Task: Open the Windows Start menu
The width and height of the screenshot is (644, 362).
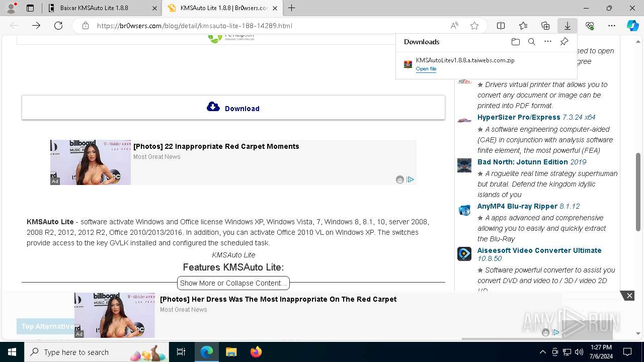Action: coord(12,352)
